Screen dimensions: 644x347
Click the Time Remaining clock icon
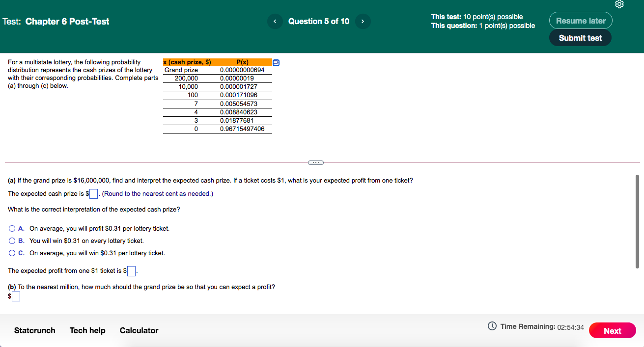click(492, 326)
